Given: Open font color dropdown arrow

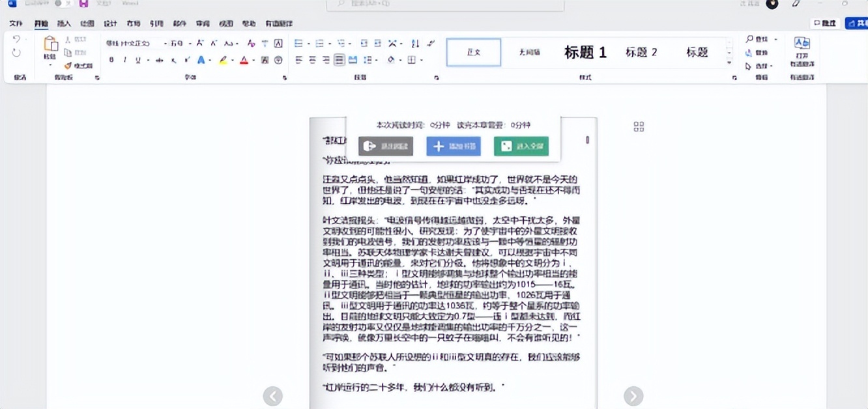Looking at the screenshot, I should pyautogui.click(x=253, y=61).
